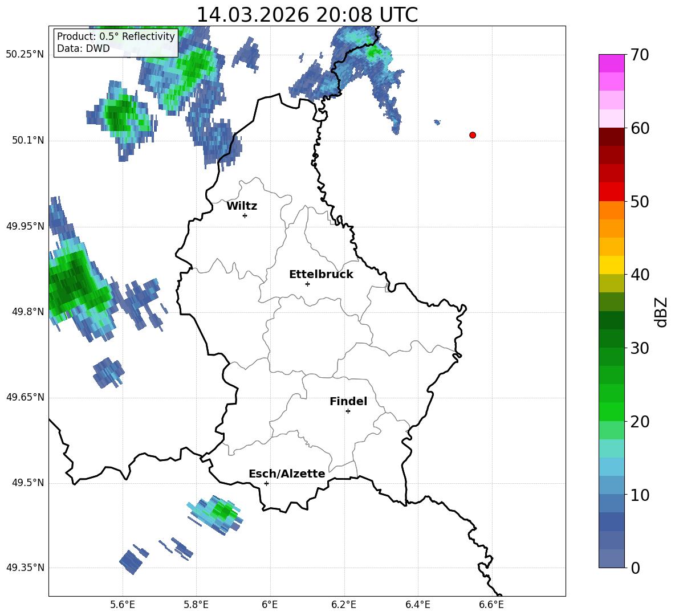Image resolution: width=675 pixels, height=616 pixels.
Task: Click the green radar echo south of Esch/Alzette
Action: (x=217, y=515)
